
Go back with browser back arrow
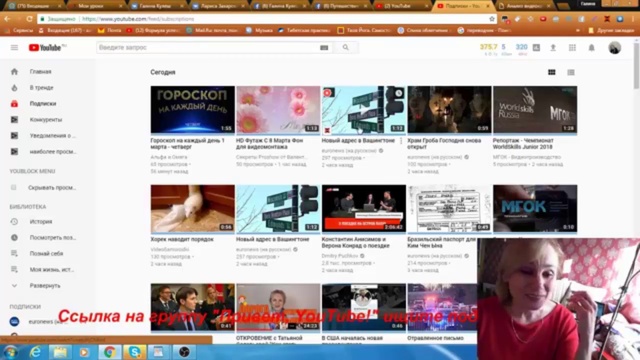pyautogui.click(x=7, y=19)
